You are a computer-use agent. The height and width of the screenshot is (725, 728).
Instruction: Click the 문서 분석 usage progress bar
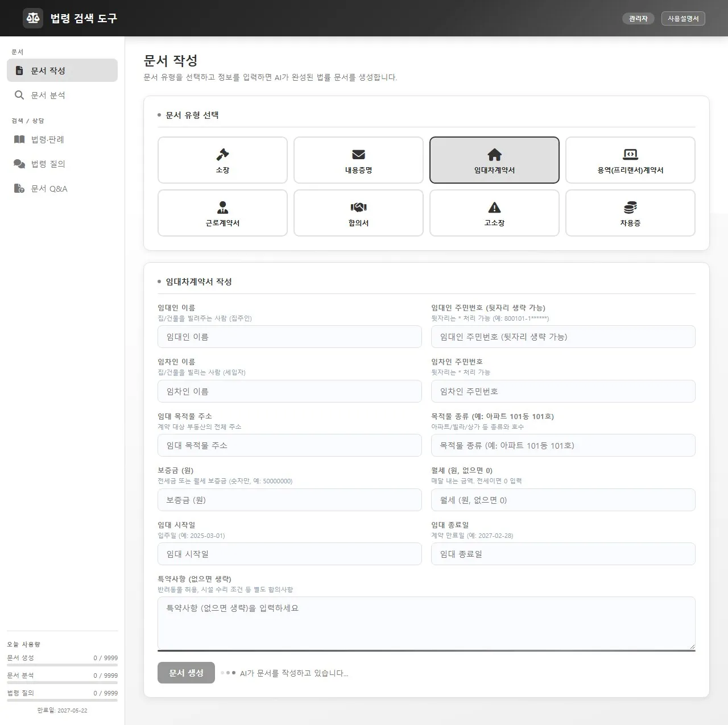tap(62, 682)
